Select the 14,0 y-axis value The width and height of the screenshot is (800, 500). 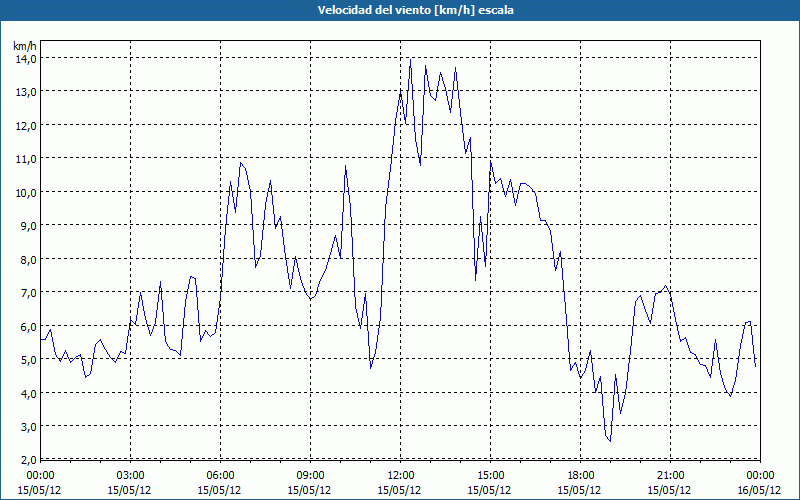click(x=26, y=58)
